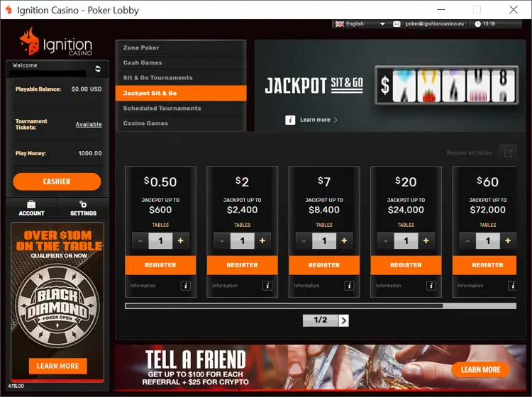The height and width of the screenshot is (397, 532).
Task: Select Jackpot Sit & Go menu
Action: click(181, 94)
